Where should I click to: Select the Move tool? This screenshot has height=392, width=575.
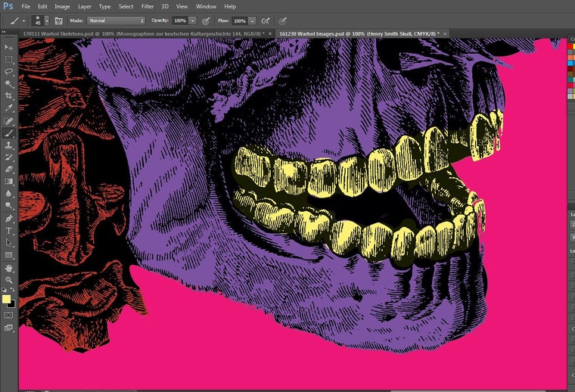[8, 47]
